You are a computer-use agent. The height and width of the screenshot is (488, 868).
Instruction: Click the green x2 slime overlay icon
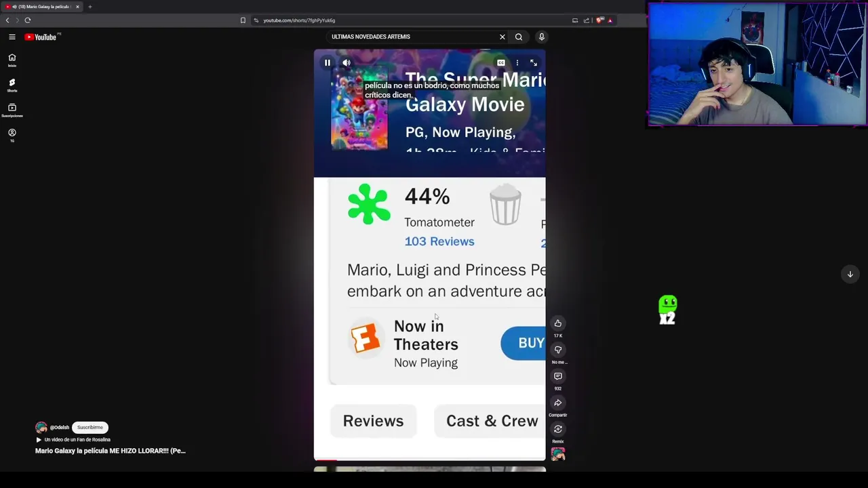[x=668, y=310]
